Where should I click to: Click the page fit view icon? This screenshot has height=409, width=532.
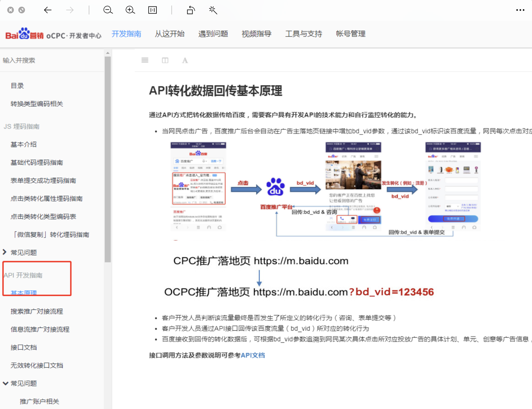(x=152, y=10)
